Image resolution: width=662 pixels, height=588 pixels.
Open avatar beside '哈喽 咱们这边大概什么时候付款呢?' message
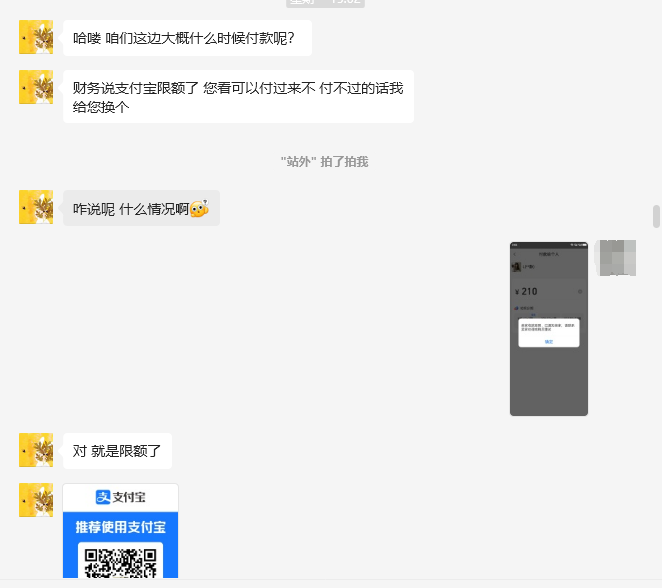pos(36,37)
